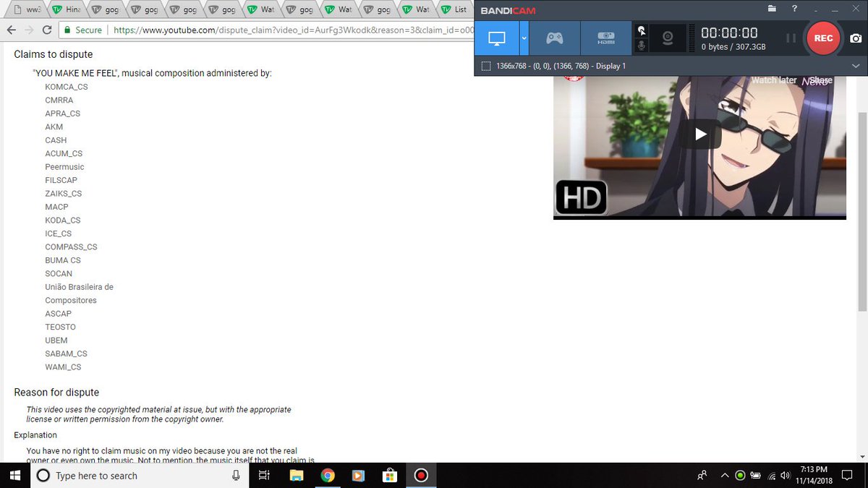This screenshot has height=488, width=868.
Task: Click 'AKM' in the claims list
Action: (54, 127)
